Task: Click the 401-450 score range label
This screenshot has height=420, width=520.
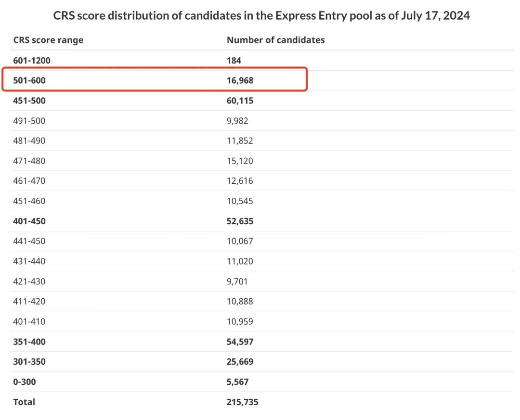Action: click(x=29, y=221)
